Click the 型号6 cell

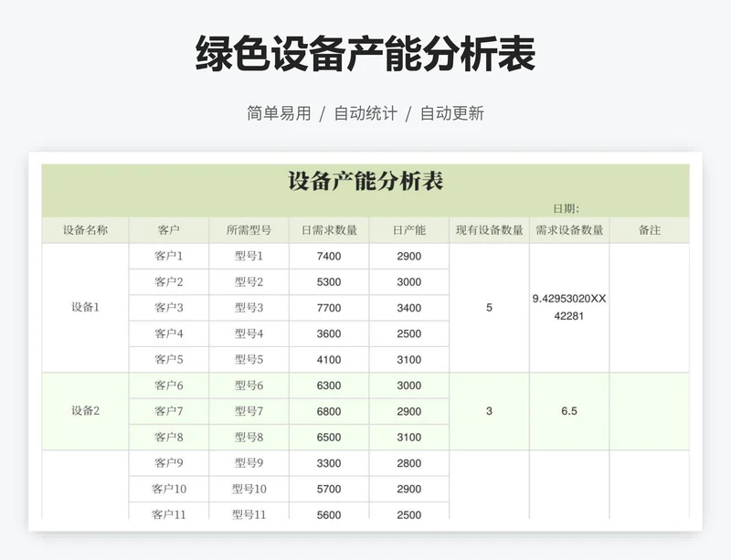point(249,386)
